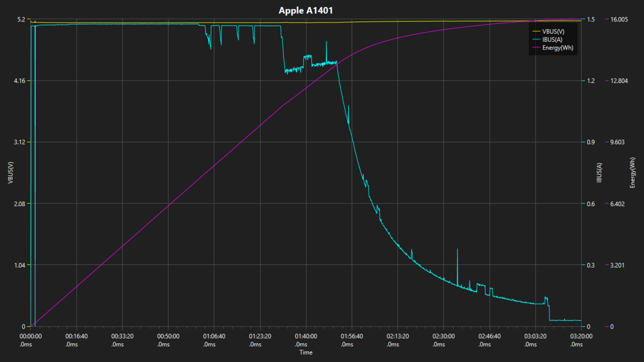Select the Energy(Wh) legend entry
The image size is (644, 362).
tap(552, 48)
